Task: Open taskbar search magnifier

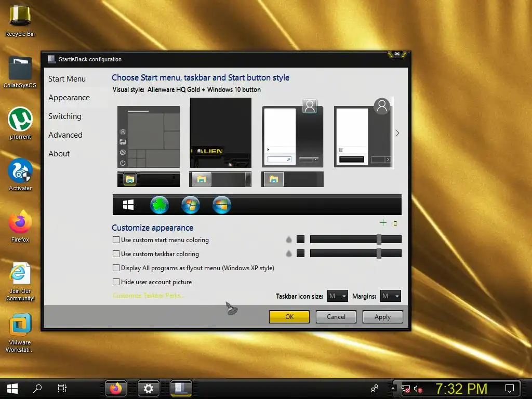Action: pos(37,389)
